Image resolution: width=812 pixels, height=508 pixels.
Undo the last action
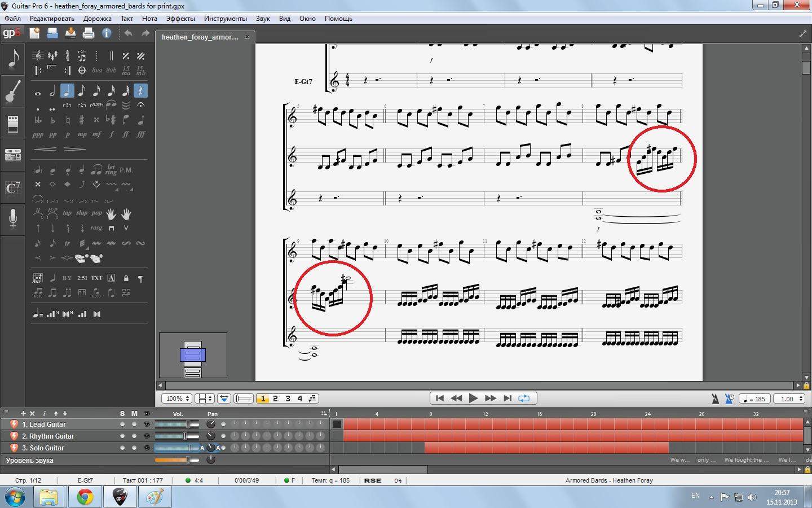(128, 33)
